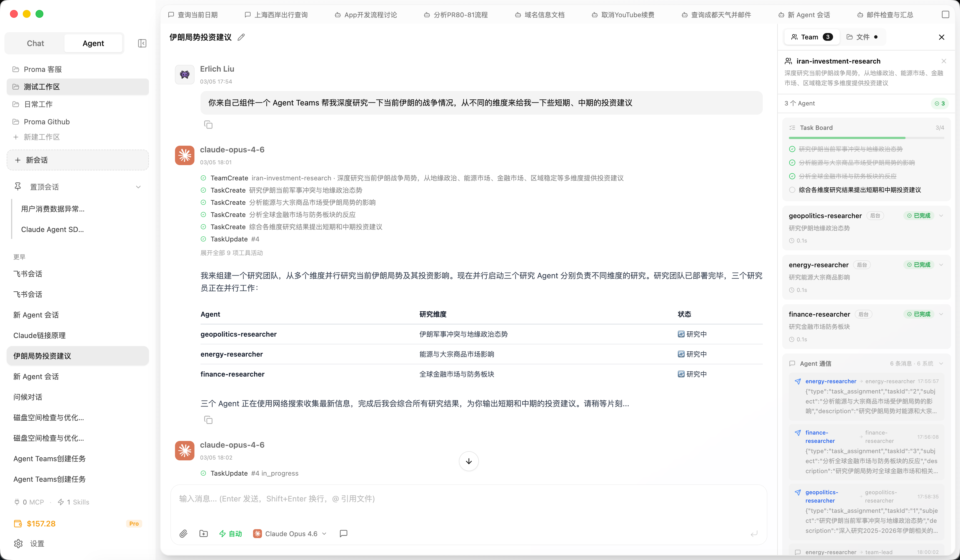This screenshot has height=560, width=960.
Task: Switch to the 文件 tab
Action: pyautogui.click(x=862, y=37)
